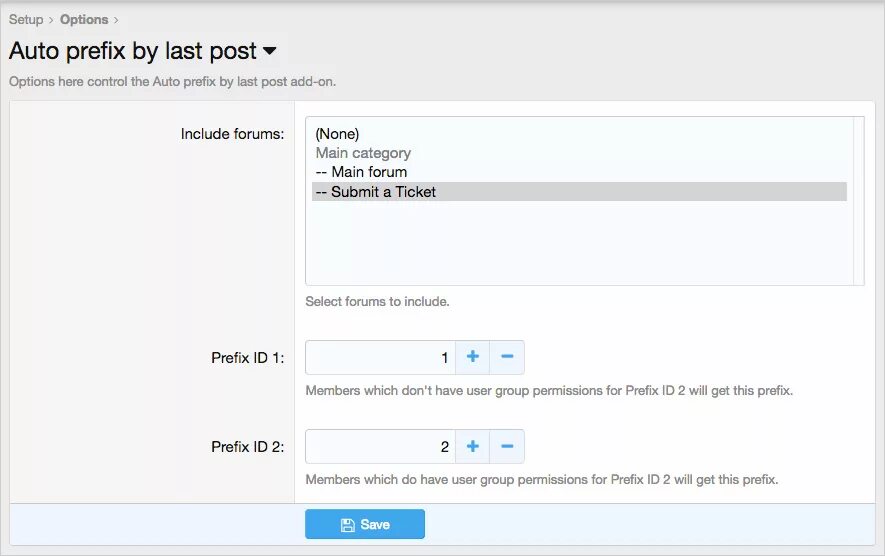Click the Include forums list scrollbar
Screen dimensions: 885x556
[859, 200]
